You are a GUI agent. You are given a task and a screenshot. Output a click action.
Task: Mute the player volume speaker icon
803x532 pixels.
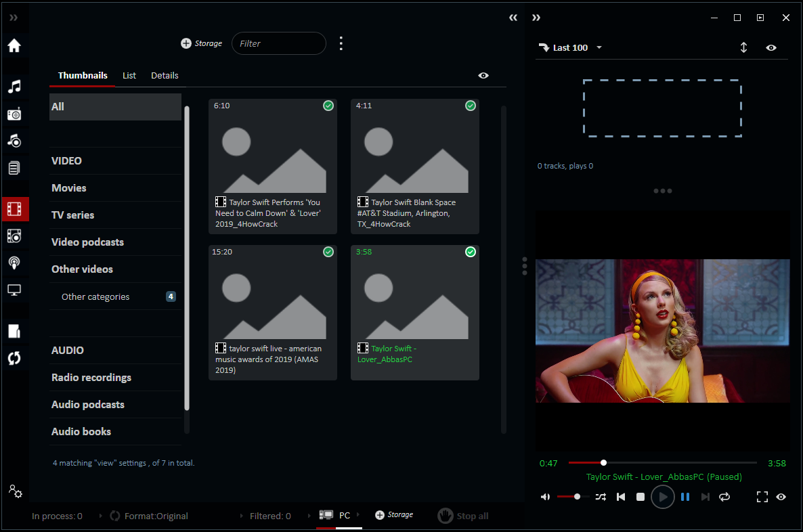546,497
